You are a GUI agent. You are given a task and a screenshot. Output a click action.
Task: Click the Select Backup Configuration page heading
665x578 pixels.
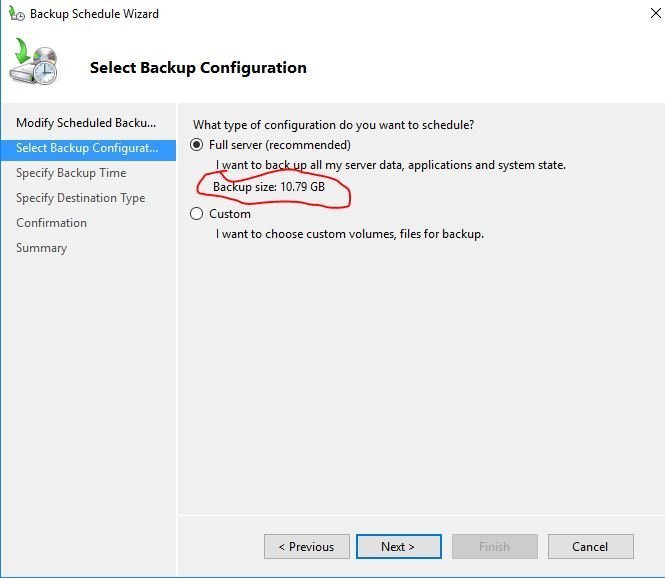(x=198, y=68)
